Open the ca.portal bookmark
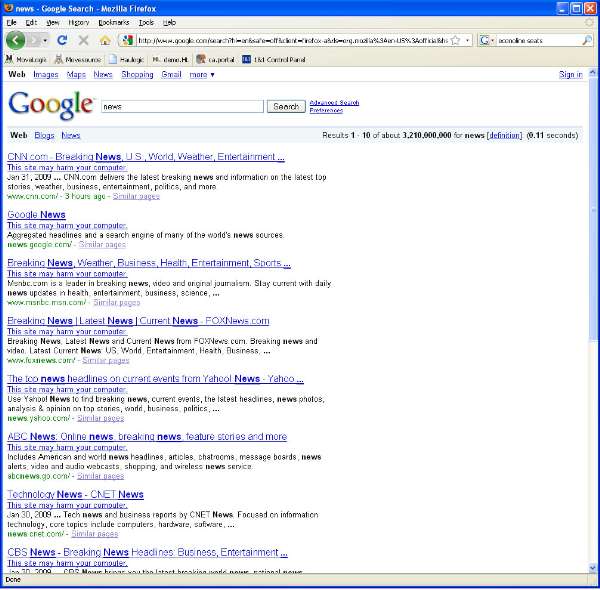 [x=216, y=59]
